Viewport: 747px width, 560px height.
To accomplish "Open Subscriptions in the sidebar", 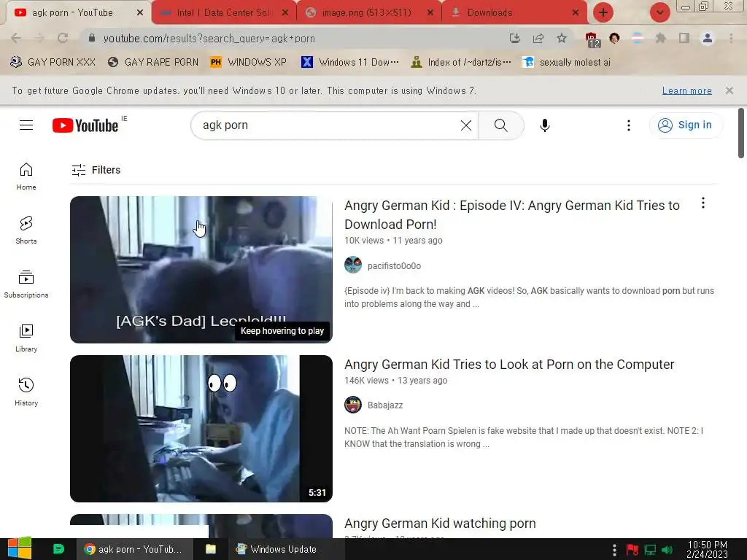I will tap(26, 284).
